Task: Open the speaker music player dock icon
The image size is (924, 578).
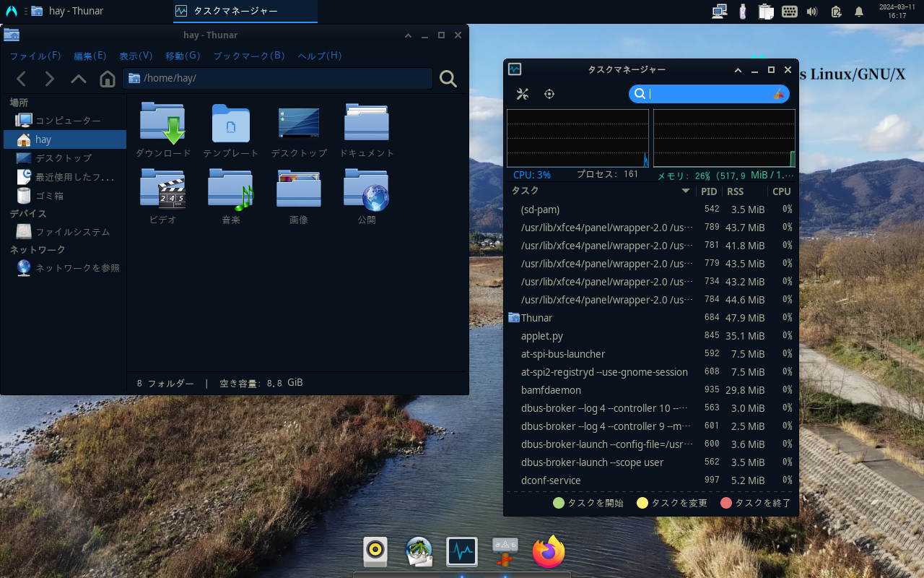Action: coord(375,552)
